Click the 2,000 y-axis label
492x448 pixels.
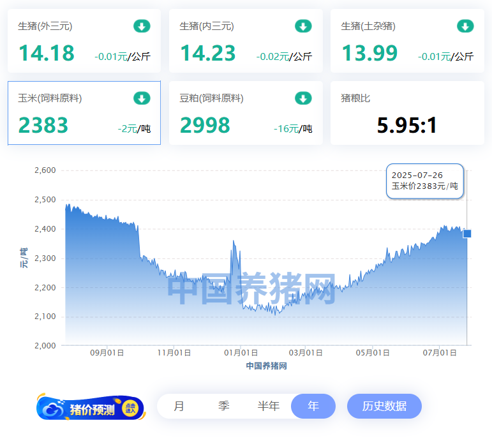(45, 345)
